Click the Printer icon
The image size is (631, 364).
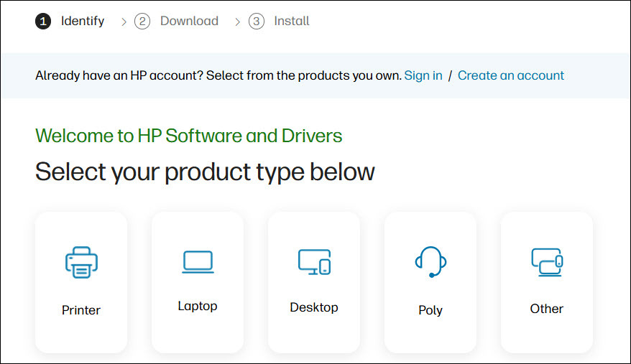pyautogui.click(x=81, y=262)
